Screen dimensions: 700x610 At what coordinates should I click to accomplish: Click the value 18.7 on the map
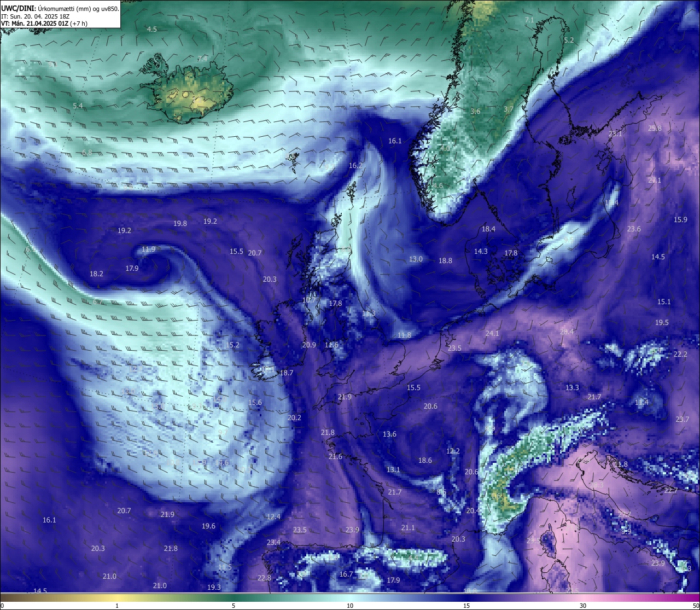(287, 373)
